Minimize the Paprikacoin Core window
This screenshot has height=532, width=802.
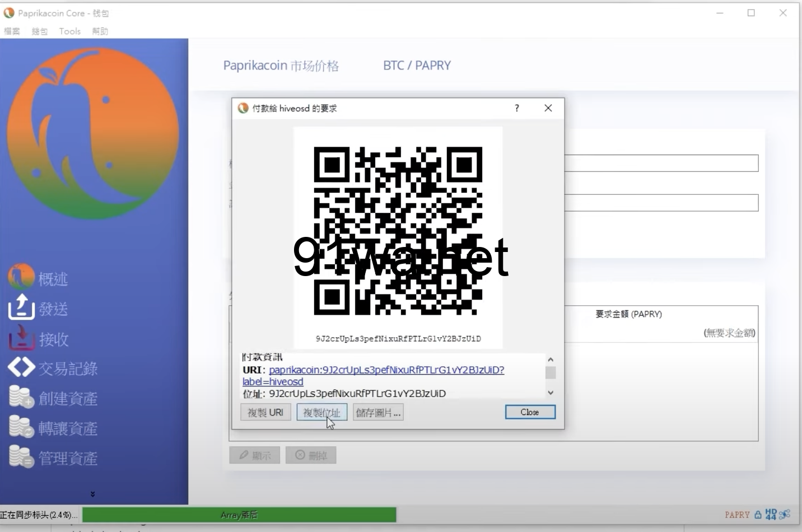point(720,13)
